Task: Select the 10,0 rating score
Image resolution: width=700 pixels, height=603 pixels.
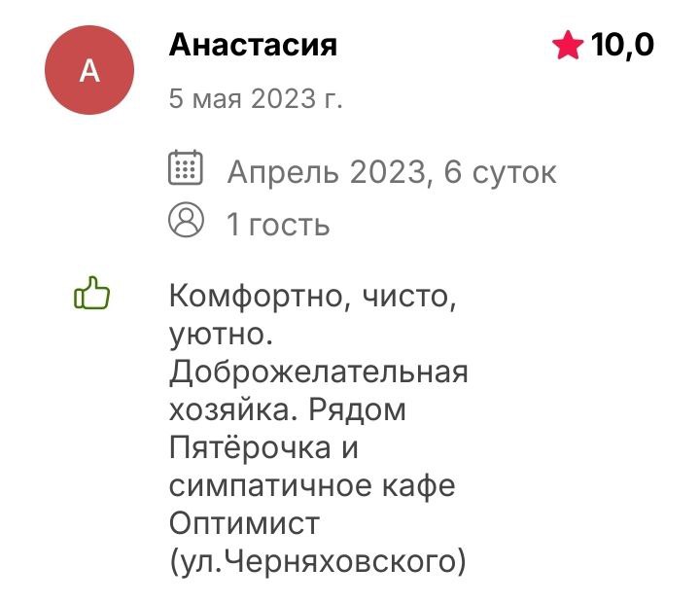Action: tap(622, 45)
